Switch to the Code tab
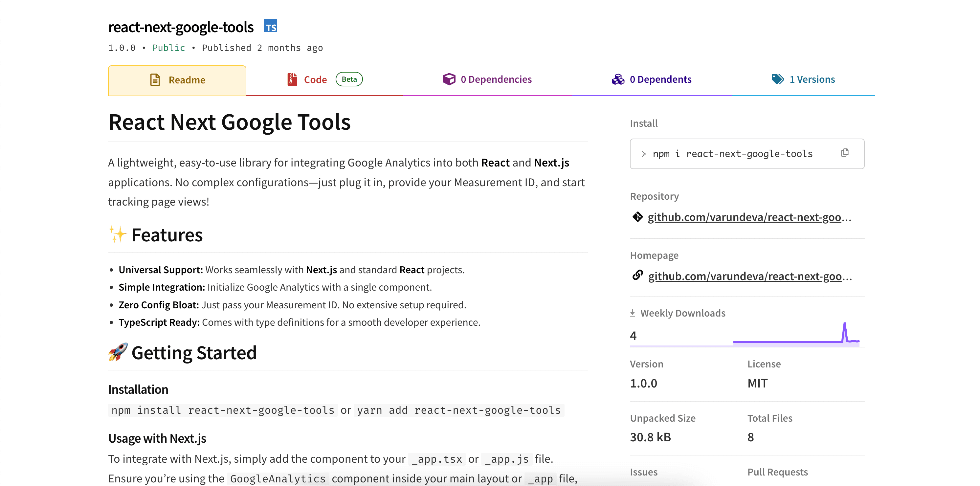Image resolution: width=980 pixels, height=486 pixels. [324, 79]
